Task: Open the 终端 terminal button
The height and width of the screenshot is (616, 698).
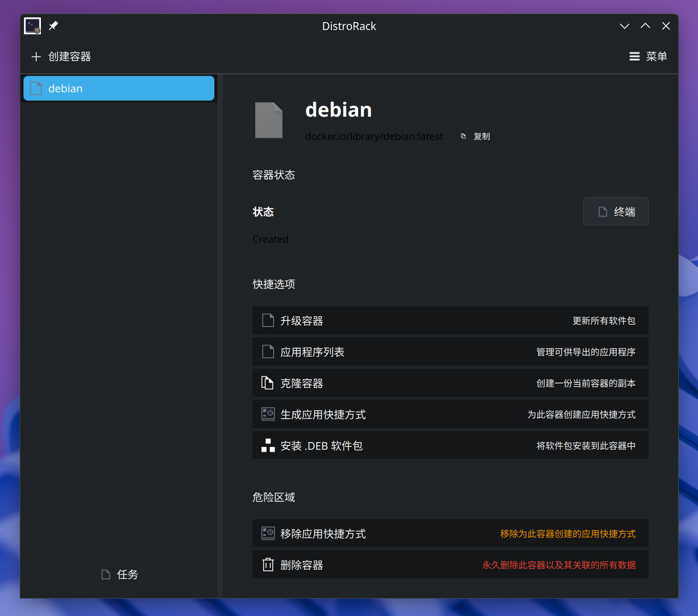Action: pyautogui.click(x=616, y=211)
